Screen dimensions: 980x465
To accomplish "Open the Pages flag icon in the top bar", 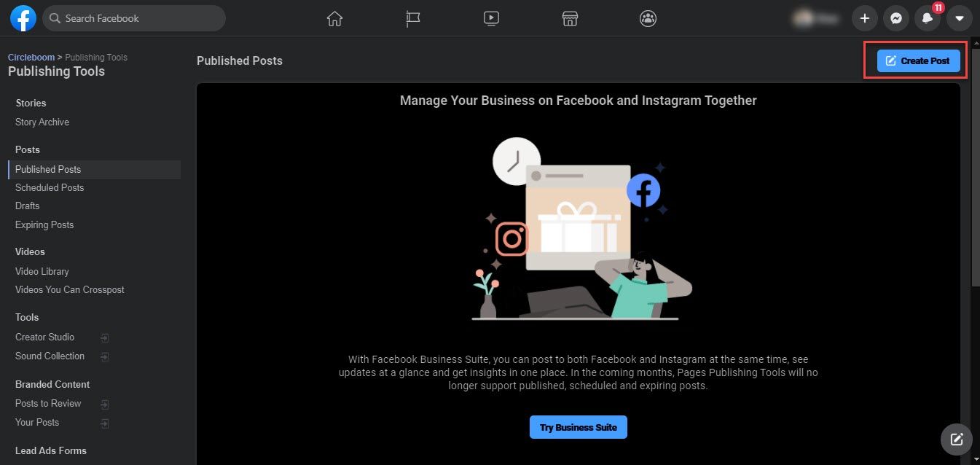I will click(x=413, y=18).
